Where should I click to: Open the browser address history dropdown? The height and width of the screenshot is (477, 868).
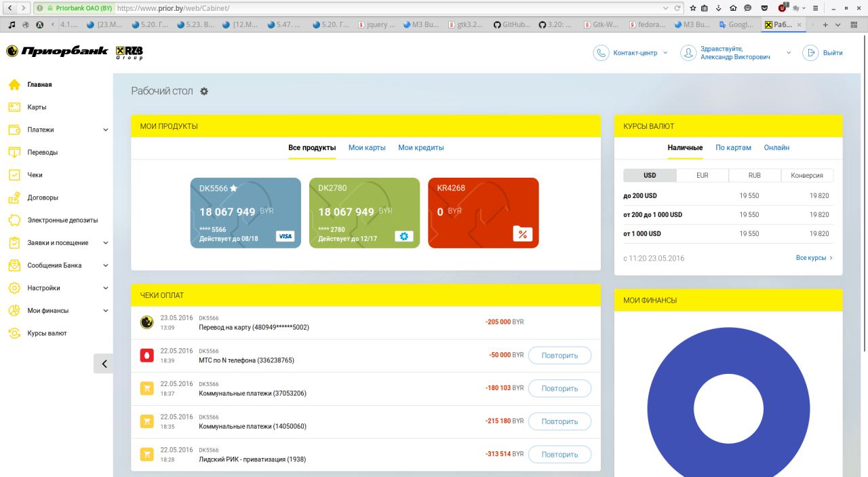coord(665,8)
